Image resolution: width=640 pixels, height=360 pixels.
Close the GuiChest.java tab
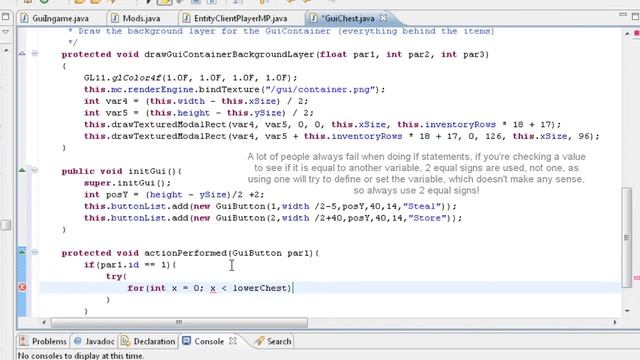(x=383, y=18)
